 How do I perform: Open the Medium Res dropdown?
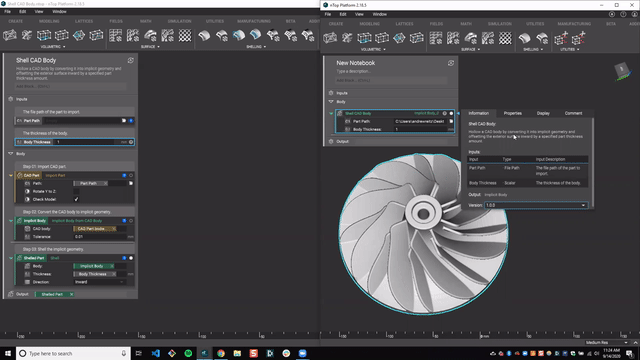(606, 342)
